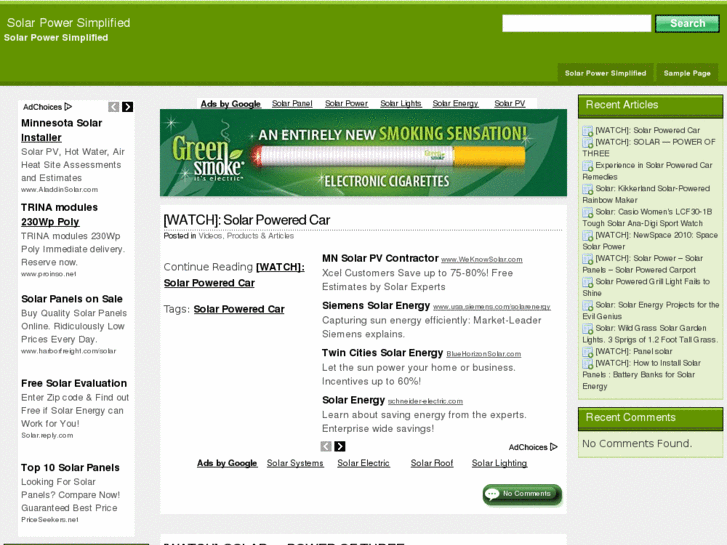Open recent article Solar Energy Projects for Evil Genius
Screen dimensions: 727x545
[x=651, y=310]
